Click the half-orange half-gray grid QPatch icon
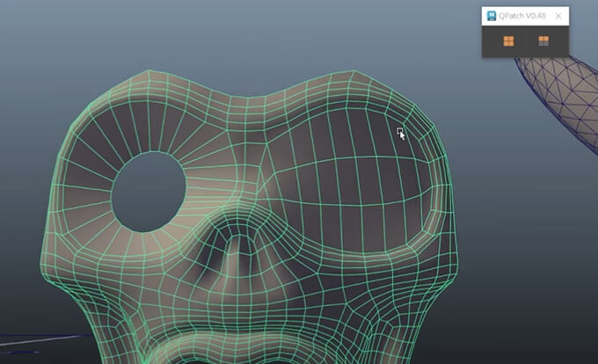The height and width of the screenshot is (364, 598). tap(543, 40)
